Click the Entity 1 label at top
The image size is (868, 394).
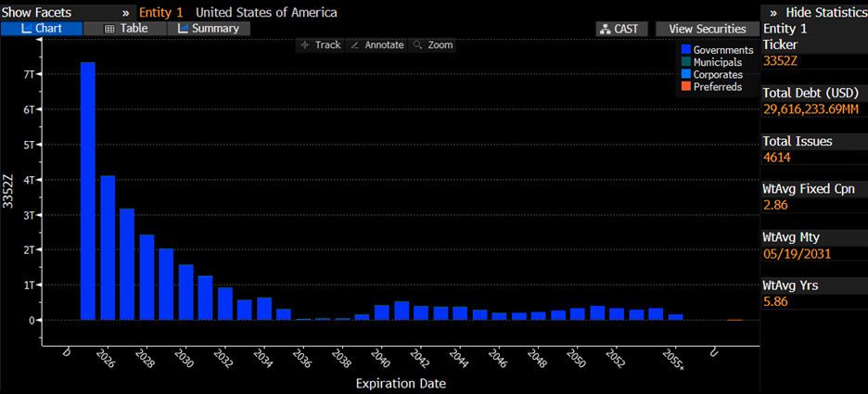[x=161, y=12]
